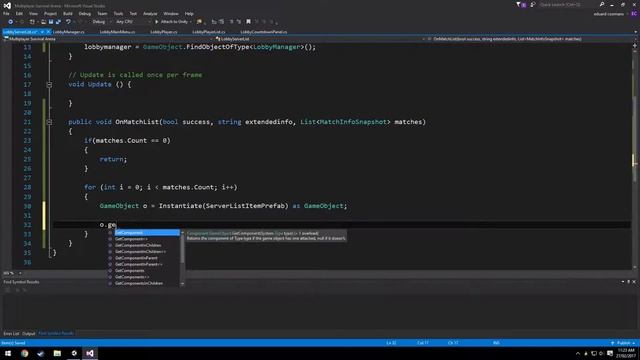Viewport: 640px width, 360px height.
Task: Open the Analyze menu
Action: 150,13
